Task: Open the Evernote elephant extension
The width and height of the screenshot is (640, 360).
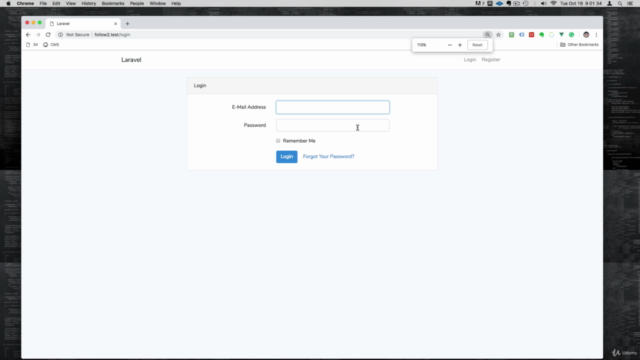Action: coord(542,35)
